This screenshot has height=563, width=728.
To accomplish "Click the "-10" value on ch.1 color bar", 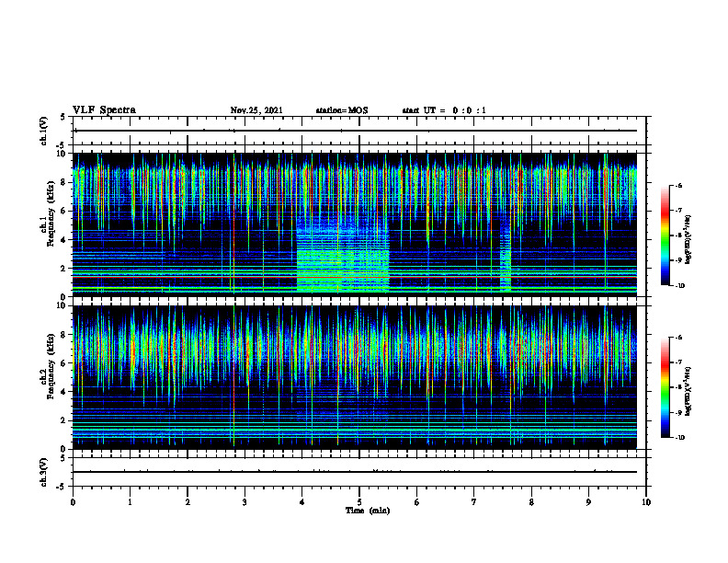I will pos(680,286).
